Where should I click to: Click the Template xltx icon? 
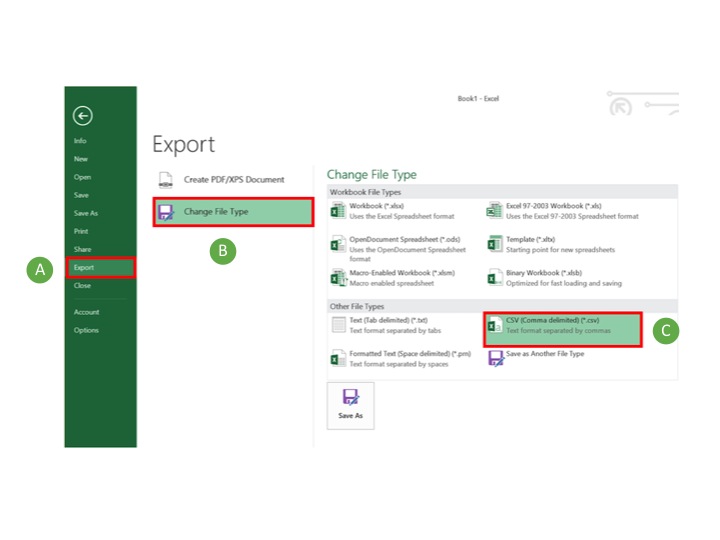click(x=495, y=244)
